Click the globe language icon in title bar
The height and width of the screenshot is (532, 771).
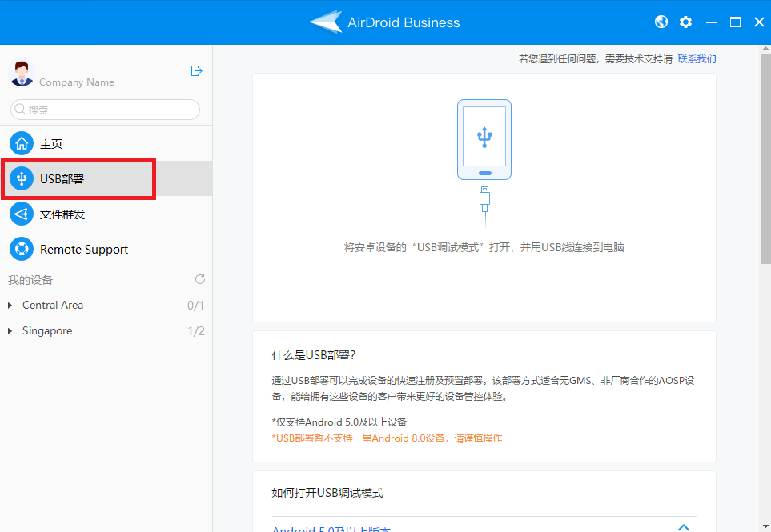(661, 22)
